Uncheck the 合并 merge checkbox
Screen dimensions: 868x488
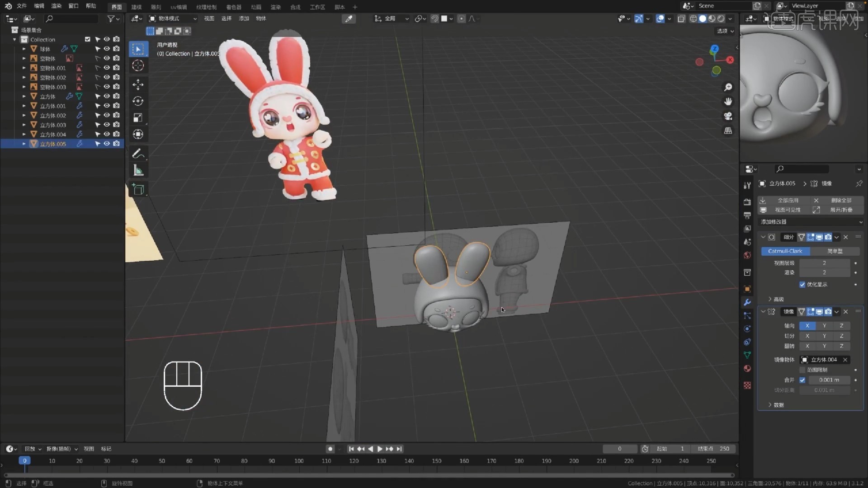(802, 380)
